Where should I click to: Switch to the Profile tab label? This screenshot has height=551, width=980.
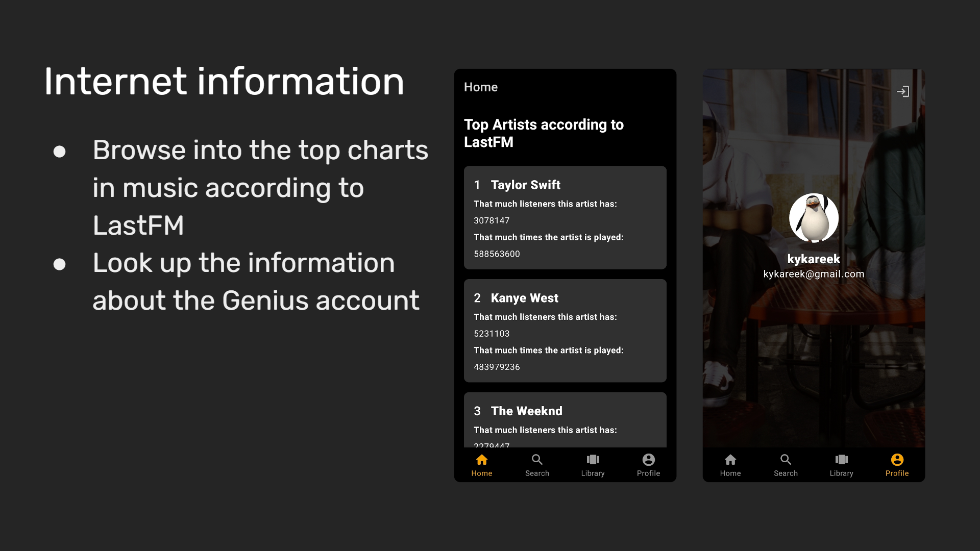point(897,473)
